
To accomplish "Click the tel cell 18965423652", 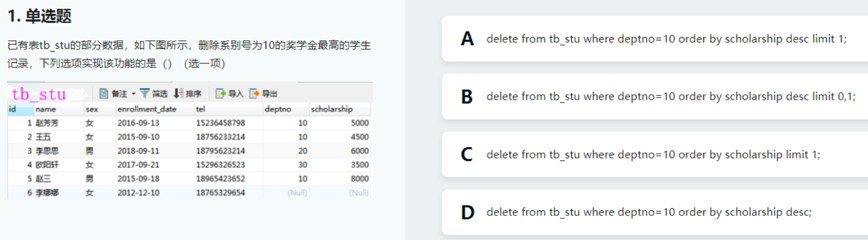I will pos(220,179).
